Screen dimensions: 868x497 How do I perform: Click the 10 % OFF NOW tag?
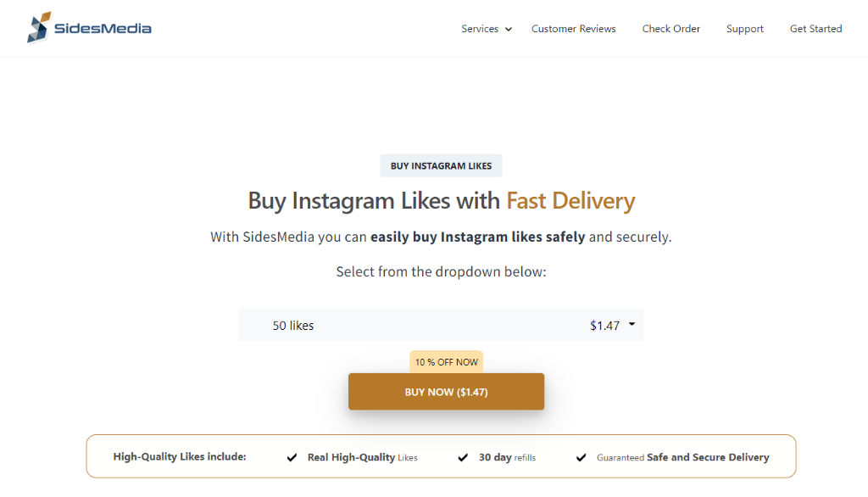447,362
